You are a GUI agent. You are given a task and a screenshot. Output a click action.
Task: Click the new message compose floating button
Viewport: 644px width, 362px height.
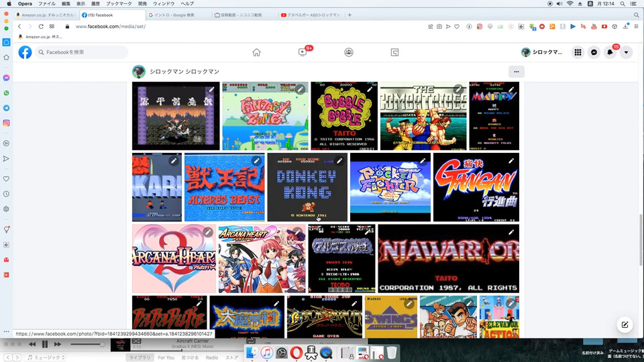[625, 324]
